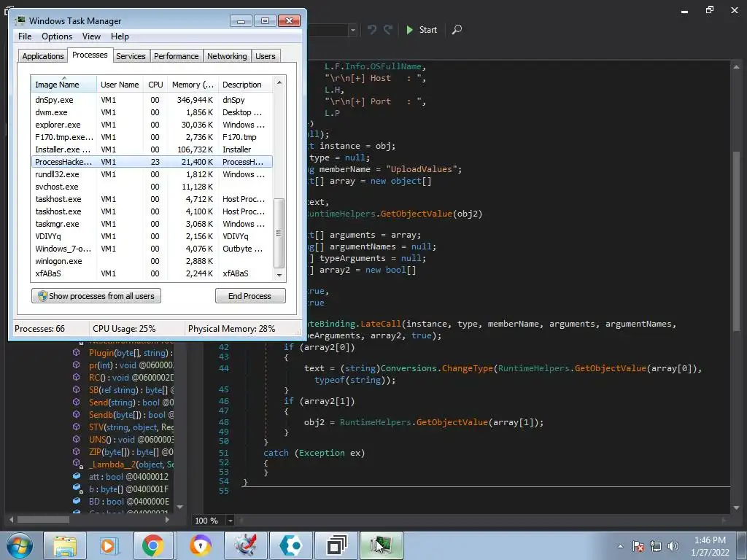Click dnSpy's search magnifier icon

click(x=457, y=29)
